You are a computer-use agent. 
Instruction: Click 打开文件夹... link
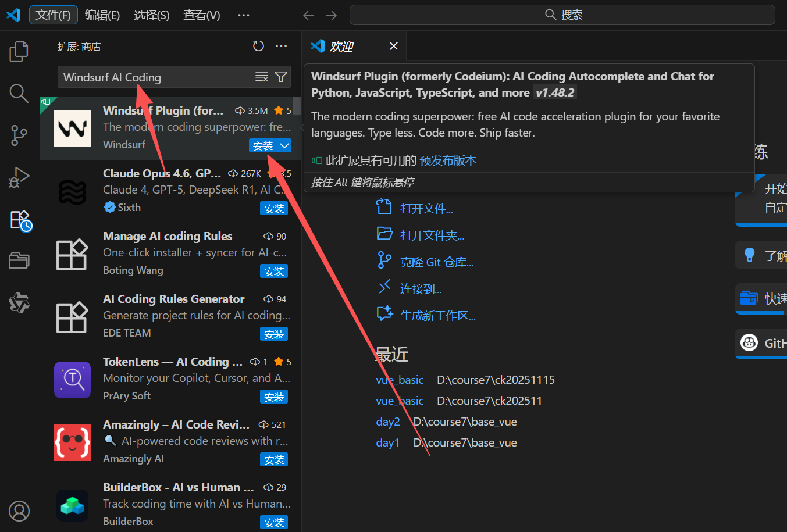432,235
